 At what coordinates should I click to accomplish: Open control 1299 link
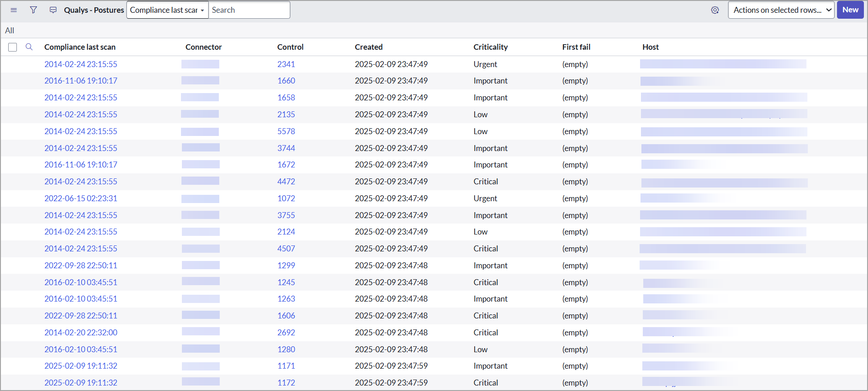click(286, 266)
